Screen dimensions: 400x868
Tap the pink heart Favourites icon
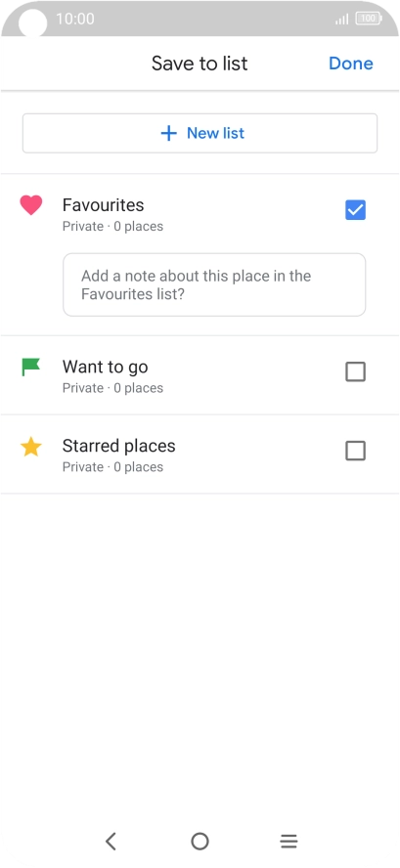click(31, 205)
